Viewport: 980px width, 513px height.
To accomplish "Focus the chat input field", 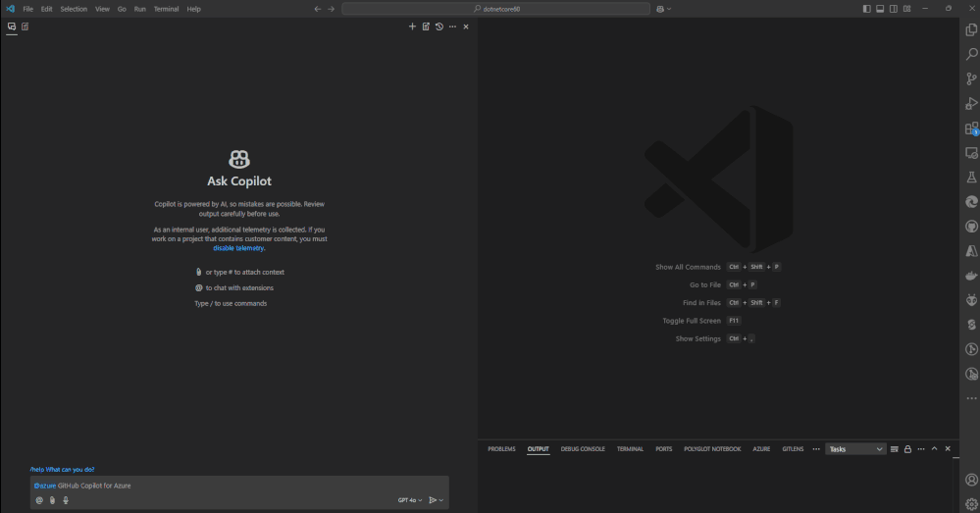I will (x=239, y=486).
